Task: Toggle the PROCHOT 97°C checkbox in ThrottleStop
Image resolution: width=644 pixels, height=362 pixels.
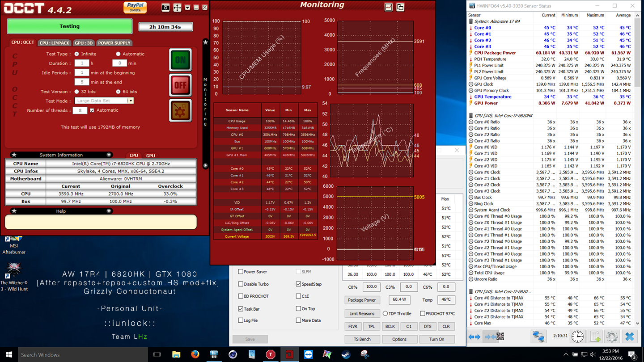Action: (x=422, y=313)
